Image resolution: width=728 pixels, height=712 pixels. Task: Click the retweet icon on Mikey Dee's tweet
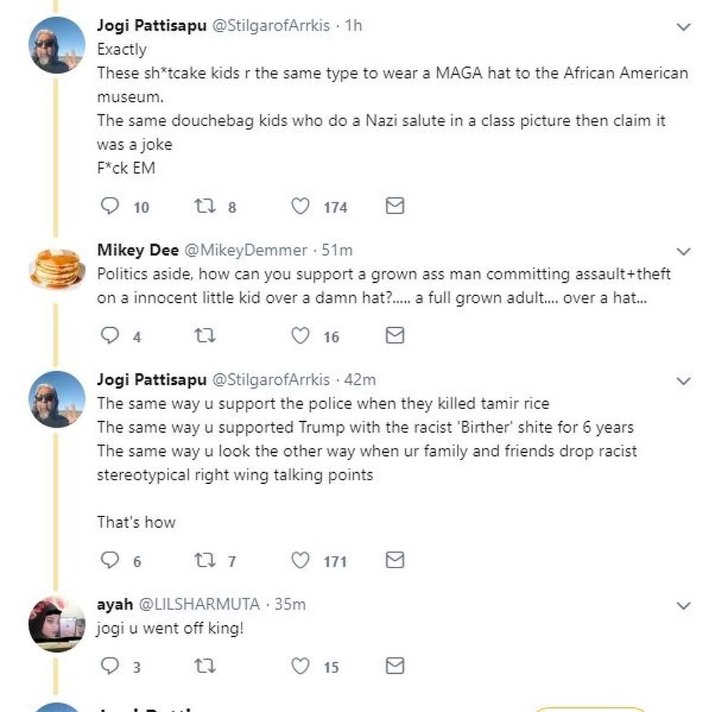[x=205, y=335]
